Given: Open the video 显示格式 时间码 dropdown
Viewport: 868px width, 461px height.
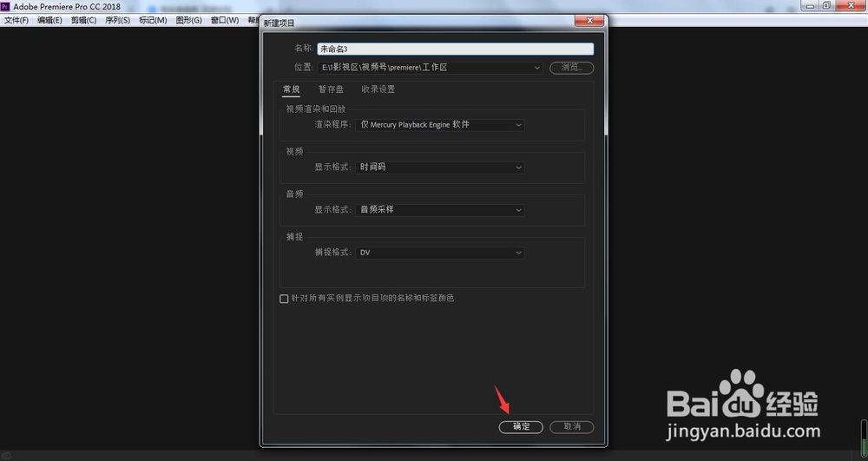Looking at the screenshot, I should pyautogui.click(x=440, y=168).
